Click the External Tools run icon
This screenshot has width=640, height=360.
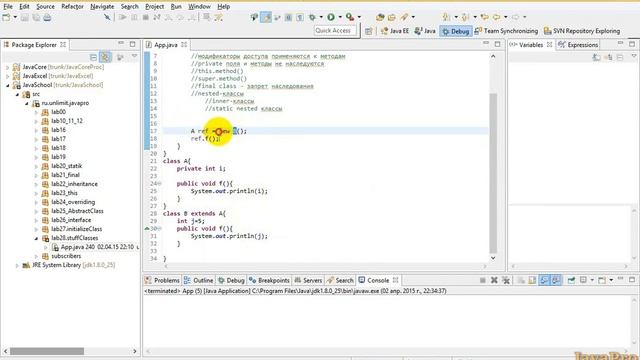click(x=350, y=17)
